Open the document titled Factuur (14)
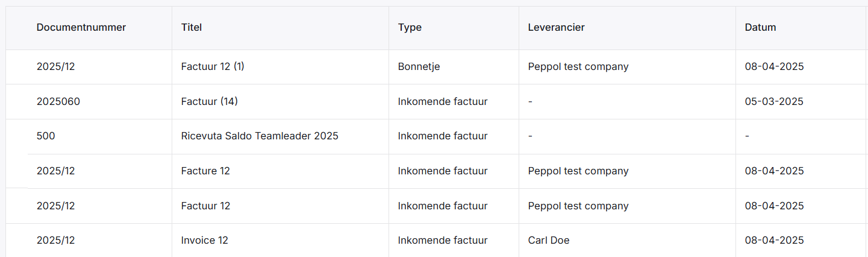Screen dimensions: 868x257 [x=210, y=101]
